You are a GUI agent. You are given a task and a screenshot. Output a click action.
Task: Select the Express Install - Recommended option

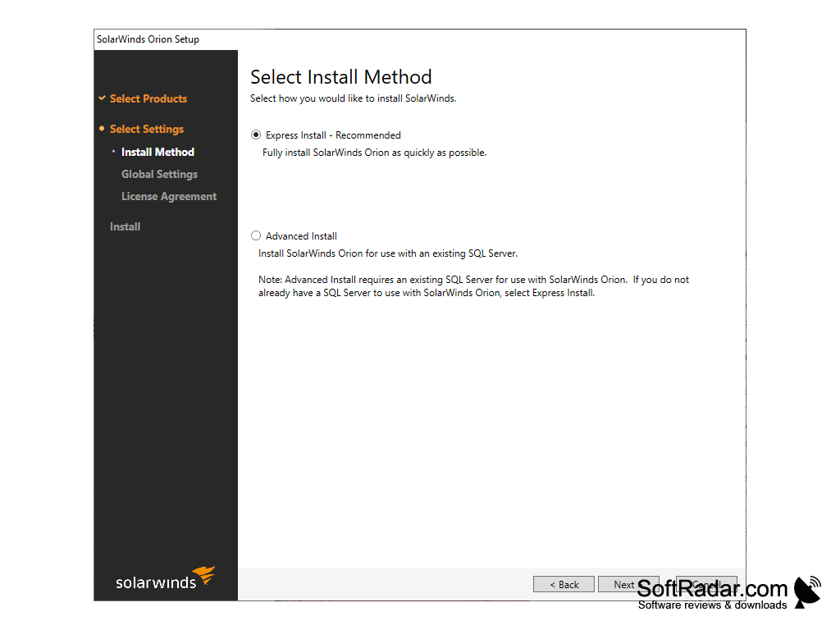click(256, 135)
